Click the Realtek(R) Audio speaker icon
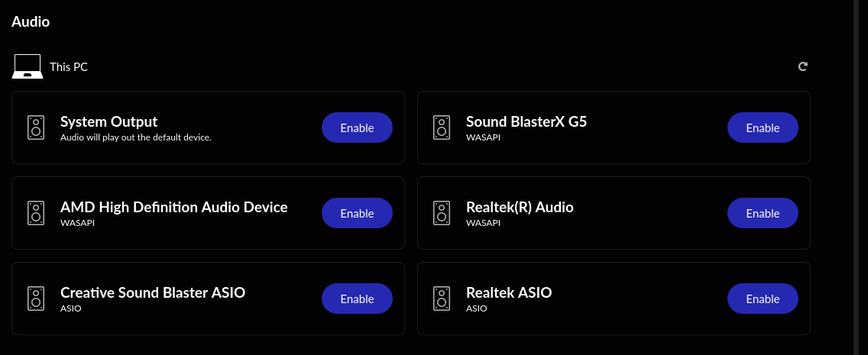 (x=442, y=213)
